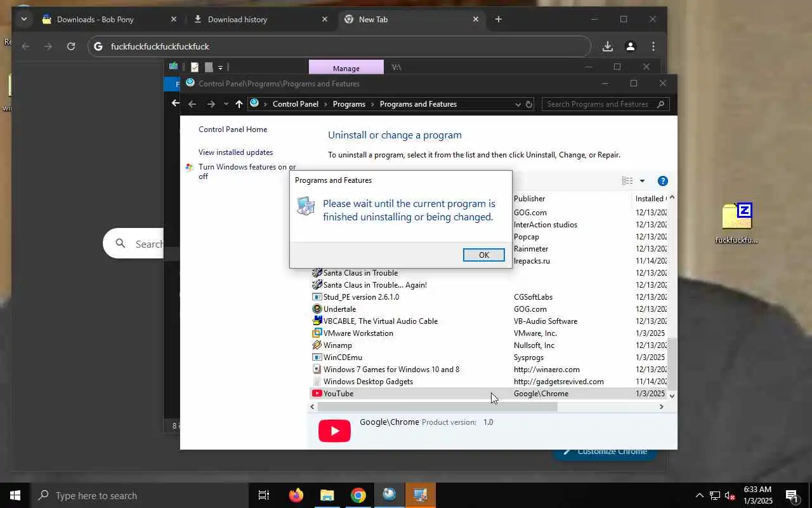
Task: Open a new Chrome tab
Action: [499, 19]
